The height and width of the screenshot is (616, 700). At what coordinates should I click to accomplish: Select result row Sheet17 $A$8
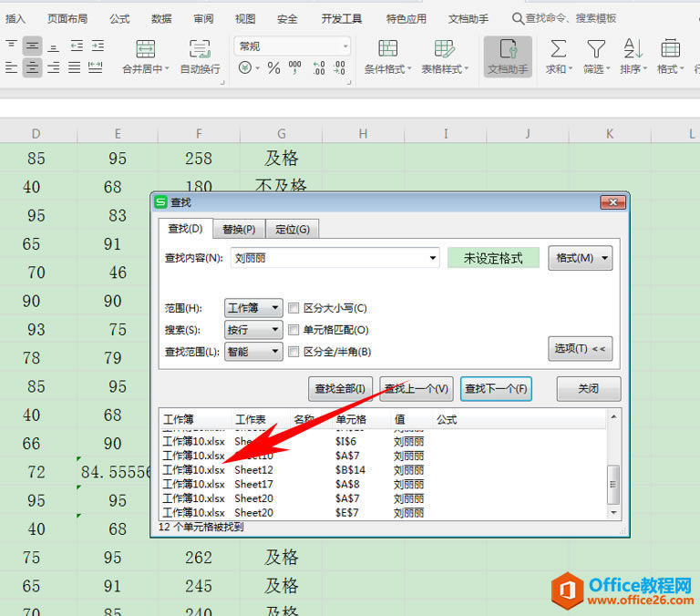(x=383, y=484)
